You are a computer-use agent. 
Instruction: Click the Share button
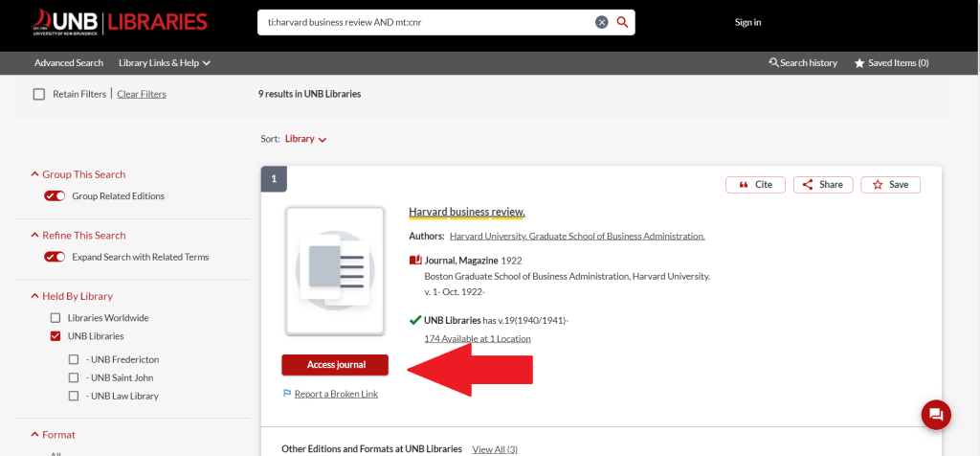coord(822,185)
